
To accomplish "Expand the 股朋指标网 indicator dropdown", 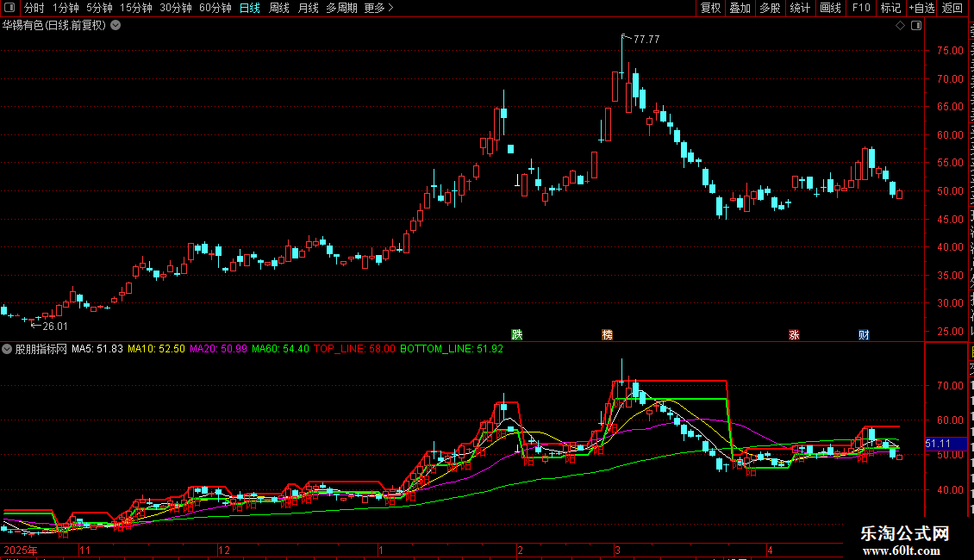I will (x=7, y=349).
